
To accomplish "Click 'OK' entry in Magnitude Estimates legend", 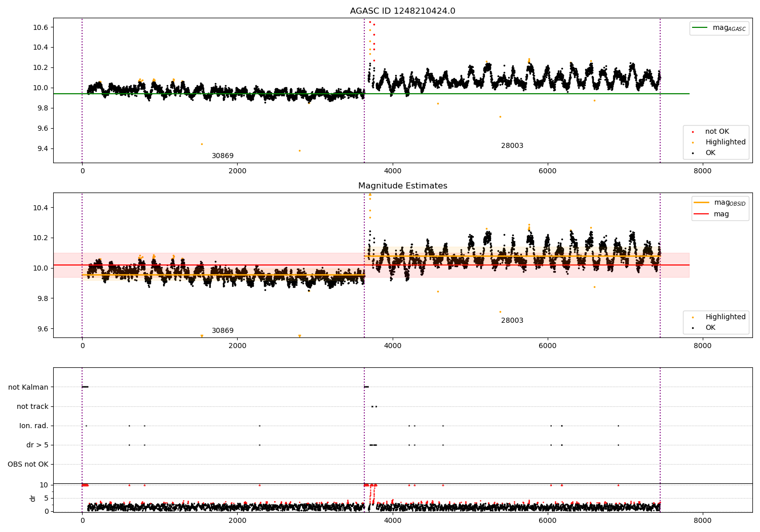I will 710,328.
